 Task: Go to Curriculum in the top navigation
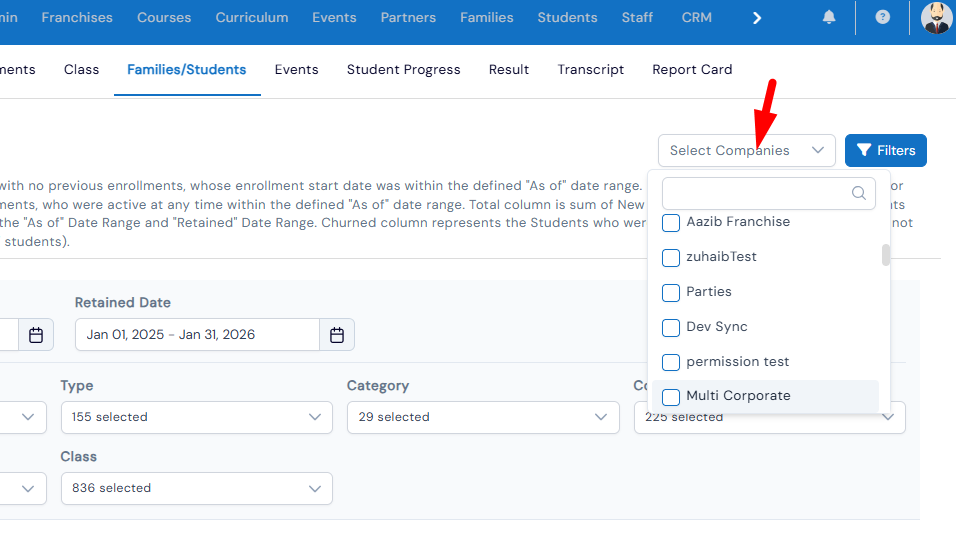click(x=252, y=18)
